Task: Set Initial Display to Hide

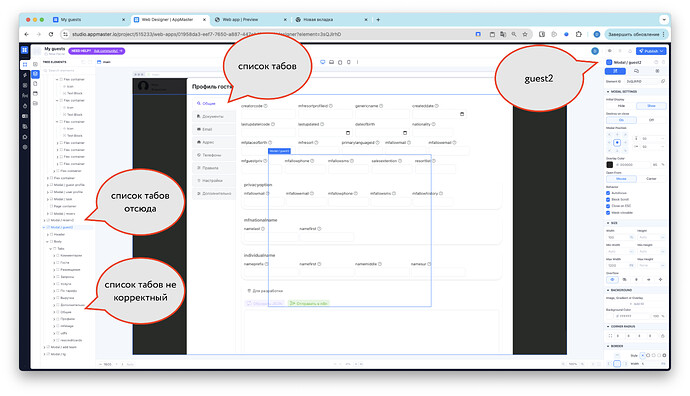Action: click(x=621, y=106)
